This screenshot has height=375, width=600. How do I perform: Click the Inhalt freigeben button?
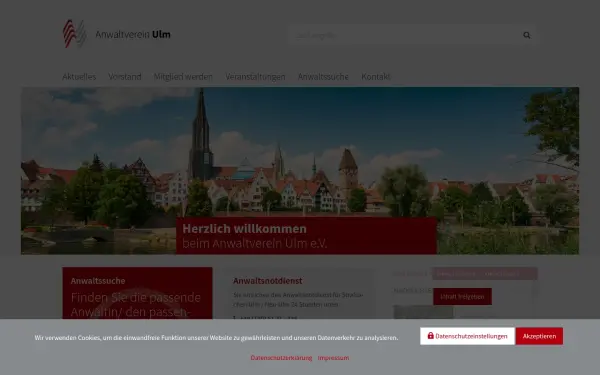click(x=462, y=297)
